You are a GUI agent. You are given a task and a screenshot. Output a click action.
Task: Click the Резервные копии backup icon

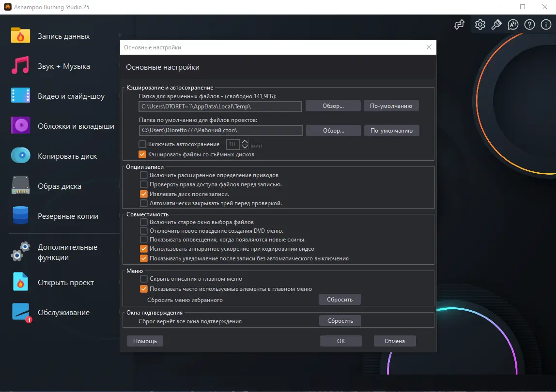pyautogui.click(x=19, y=217)
